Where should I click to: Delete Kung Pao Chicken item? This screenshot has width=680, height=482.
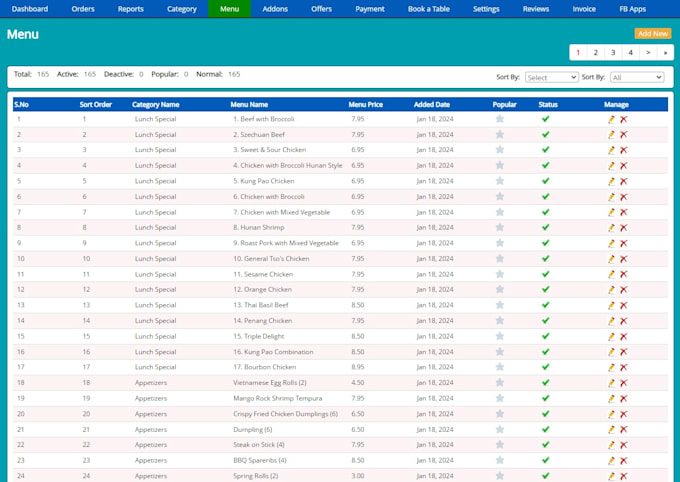(x=624, y=181)
